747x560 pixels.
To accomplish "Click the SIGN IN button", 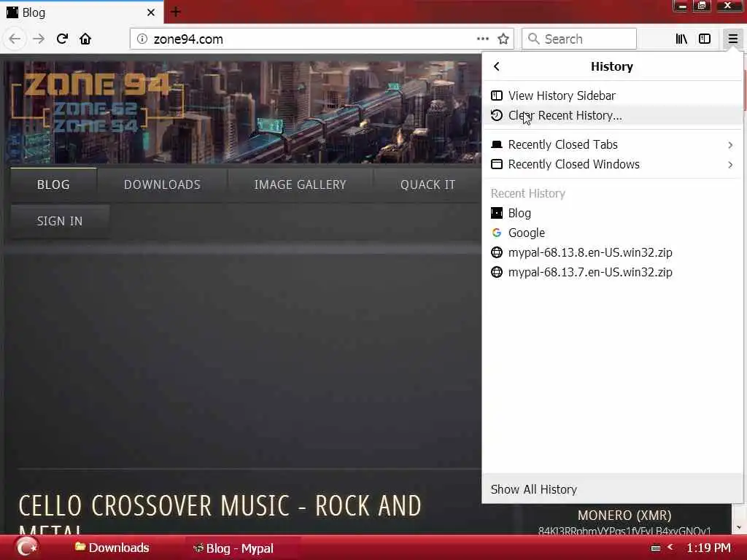I will coord(60,221).
